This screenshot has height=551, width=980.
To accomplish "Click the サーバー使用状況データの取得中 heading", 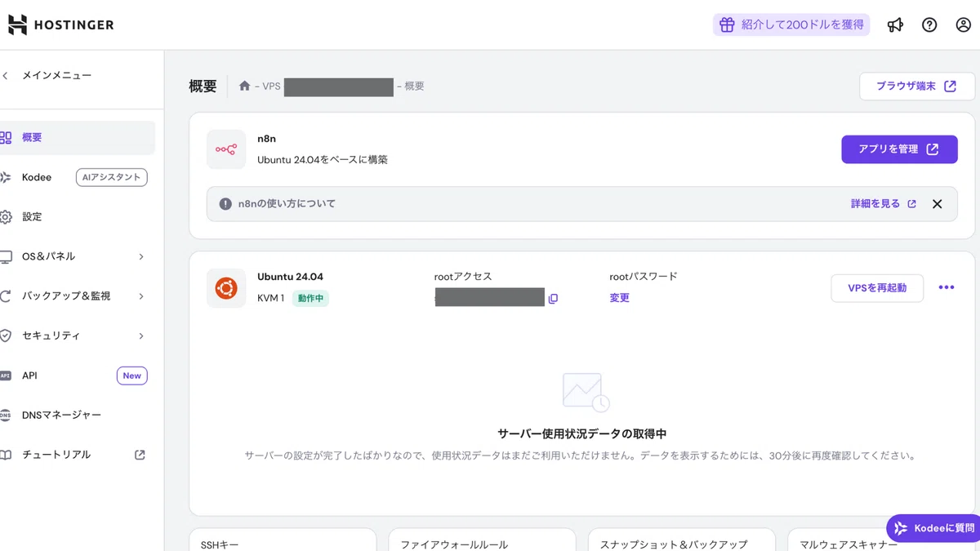I will (x=581, y=433).
